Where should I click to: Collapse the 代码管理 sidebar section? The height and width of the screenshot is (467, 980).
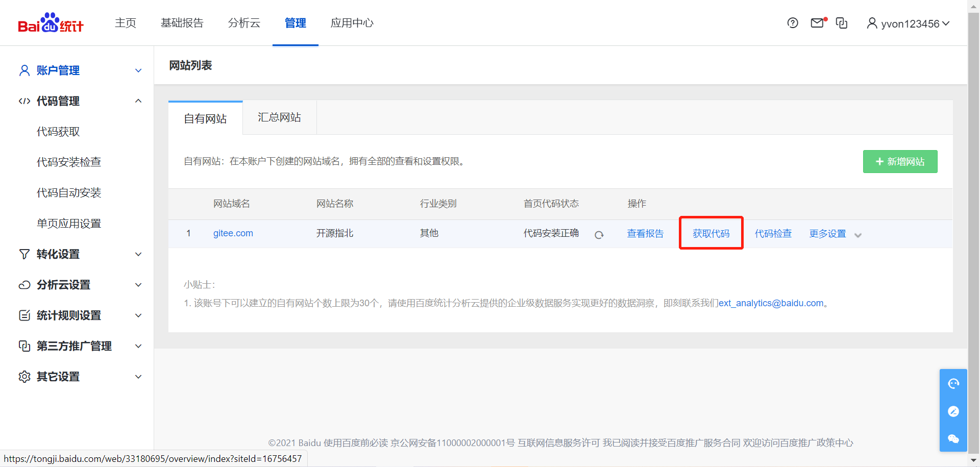point(138,101)
